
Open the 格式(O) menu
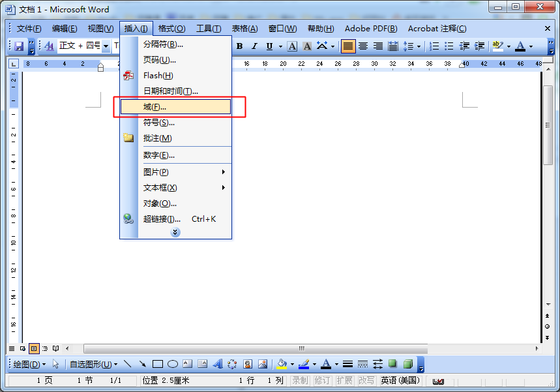click(x=172, y=29)
